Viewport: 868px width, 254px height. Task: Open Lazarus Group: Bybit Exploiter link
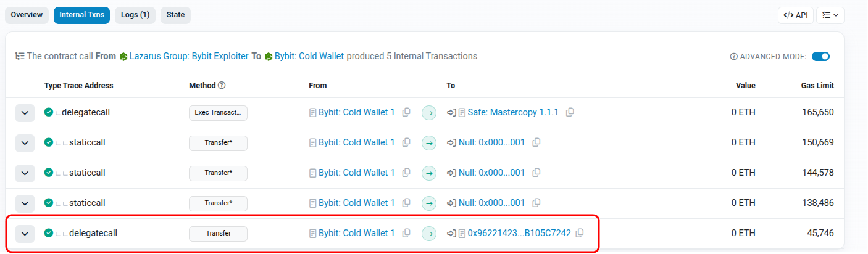(188, 56)
